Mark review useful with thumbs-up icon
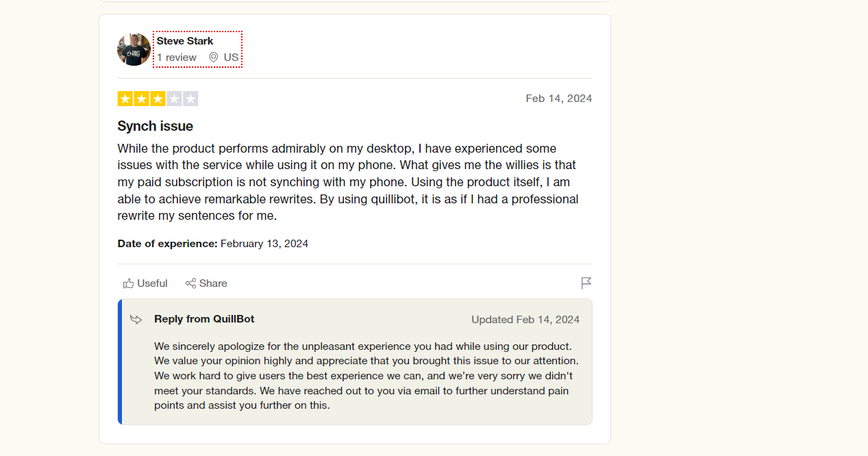 point(129,283)
